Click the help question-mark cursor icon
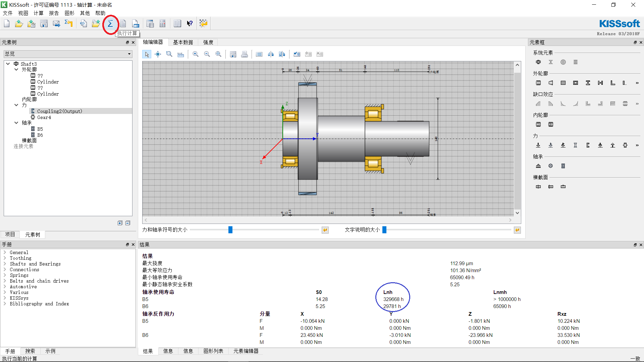Image resolution: width=644 pixels, height=362 pixels. pyautogui.click(x=190, y=23)
